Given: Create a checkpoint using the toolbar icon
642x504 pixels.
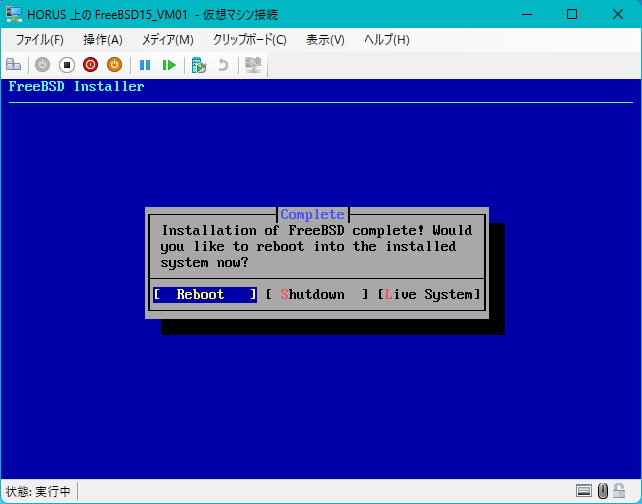Looking at the screenshot, I should click(199, 65).
